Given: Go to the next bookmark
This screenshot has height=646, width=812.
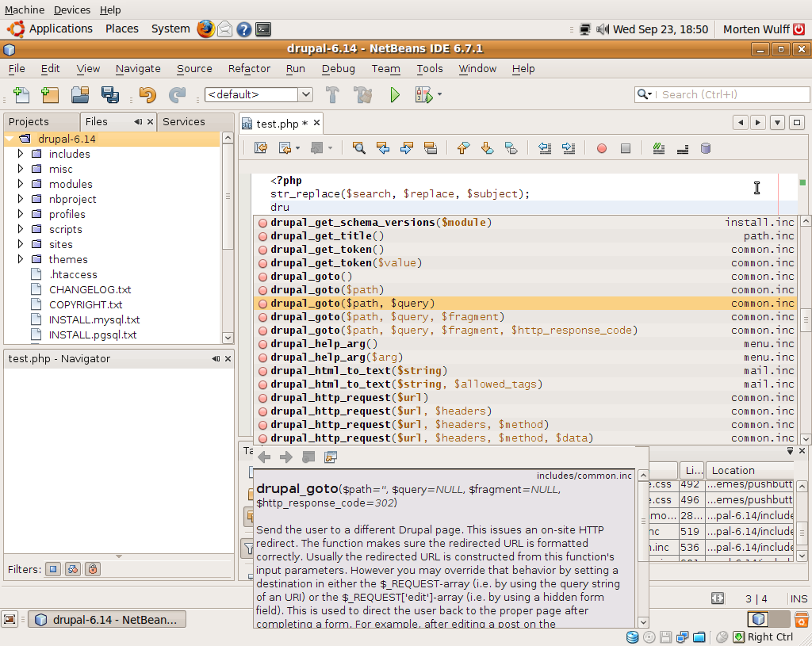Looking at the screenshot, I should 487,148.
